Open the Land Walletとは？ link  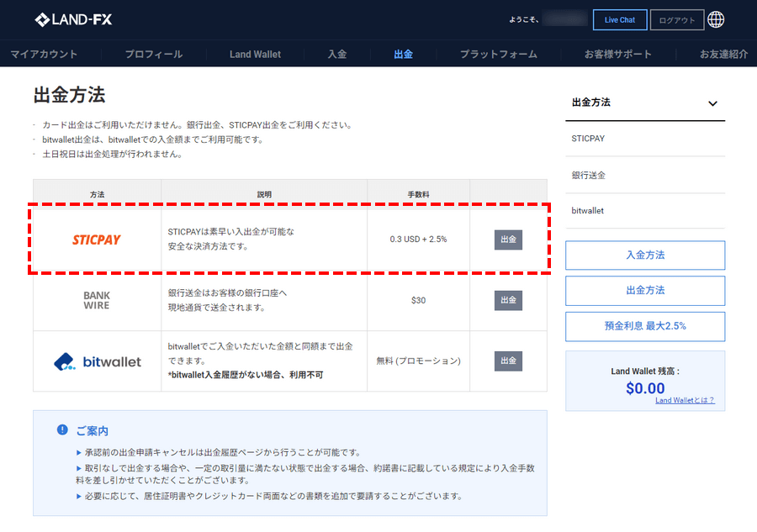point(685,400)
